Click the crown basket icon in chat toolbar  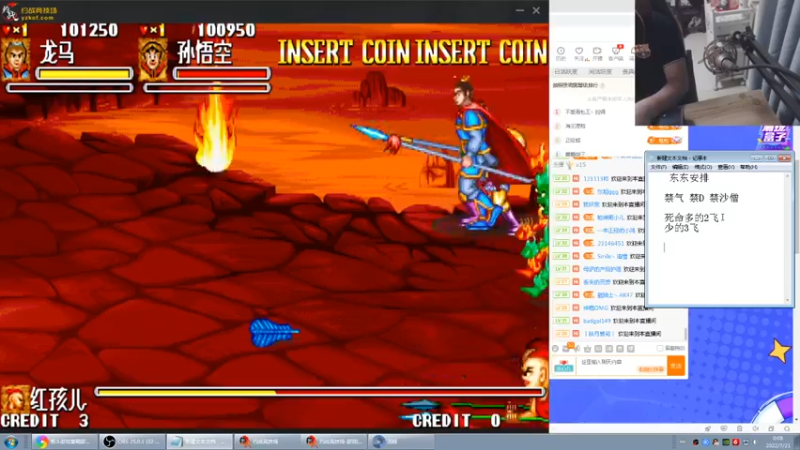pos(587,348)
